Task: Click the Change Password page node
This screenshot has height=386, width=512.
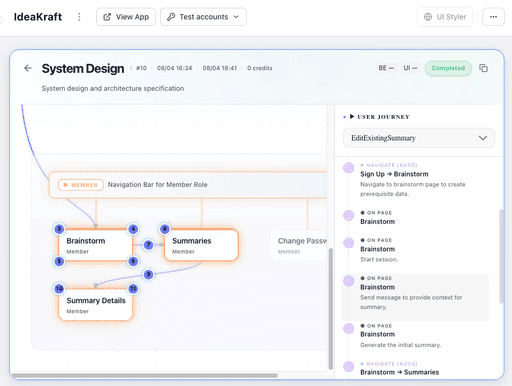Action: (x=299, y=245)
